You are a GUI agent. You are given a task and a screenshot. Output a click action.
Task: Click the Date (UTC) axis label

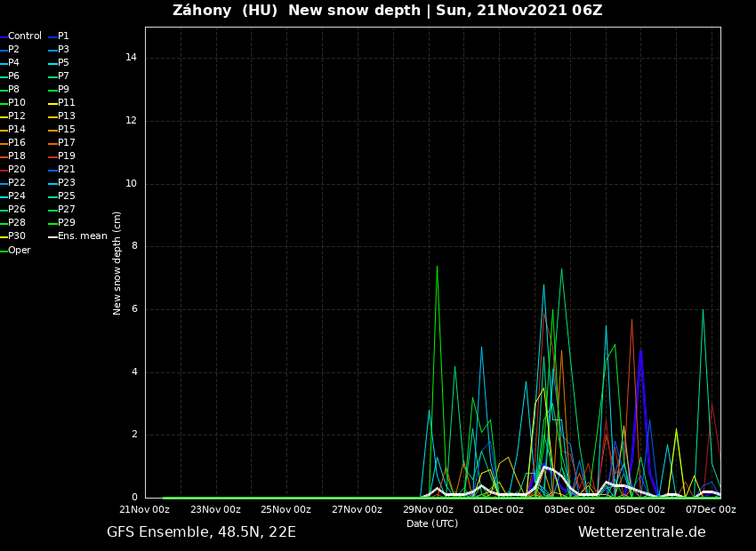[432, 524]
